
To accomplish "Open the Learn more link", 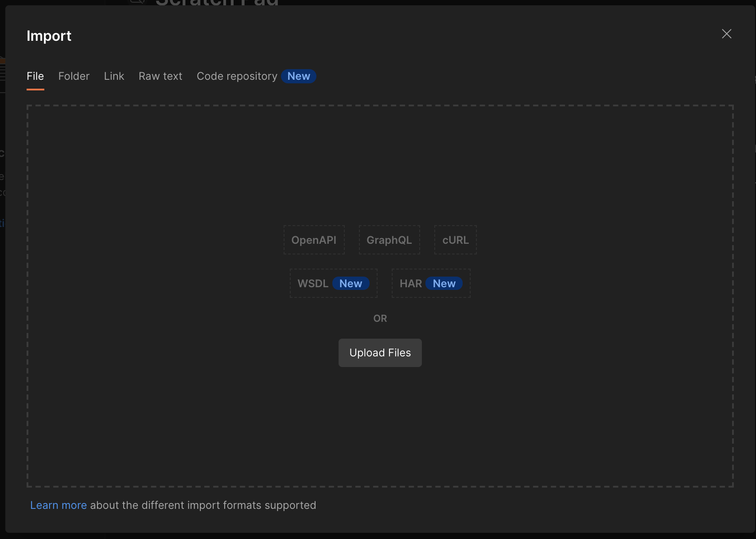I will click(58, 505).
